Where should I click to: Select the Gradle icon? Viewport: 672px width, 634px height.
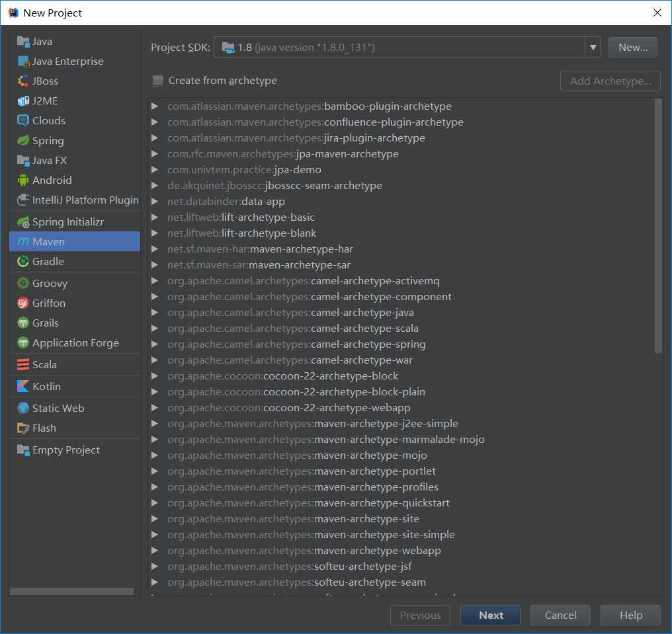tap(22, 261)
